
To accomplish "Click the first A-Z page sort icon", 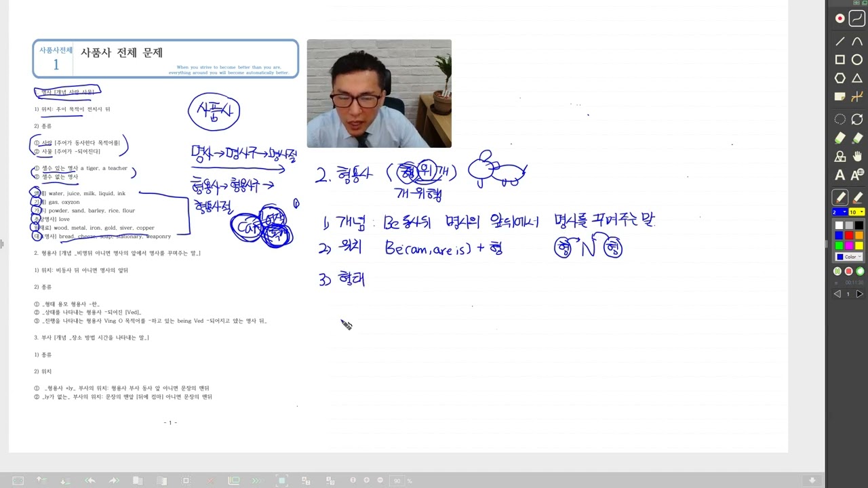I will [306, 481].
